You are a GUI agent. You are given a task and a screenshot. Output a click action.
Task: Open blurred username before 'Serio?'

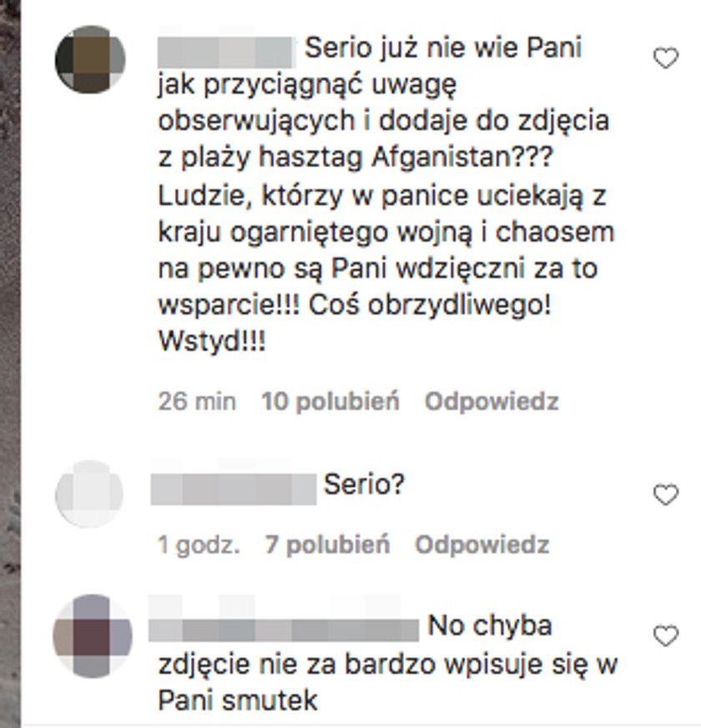pyautogui.click(x=234, y=489)
